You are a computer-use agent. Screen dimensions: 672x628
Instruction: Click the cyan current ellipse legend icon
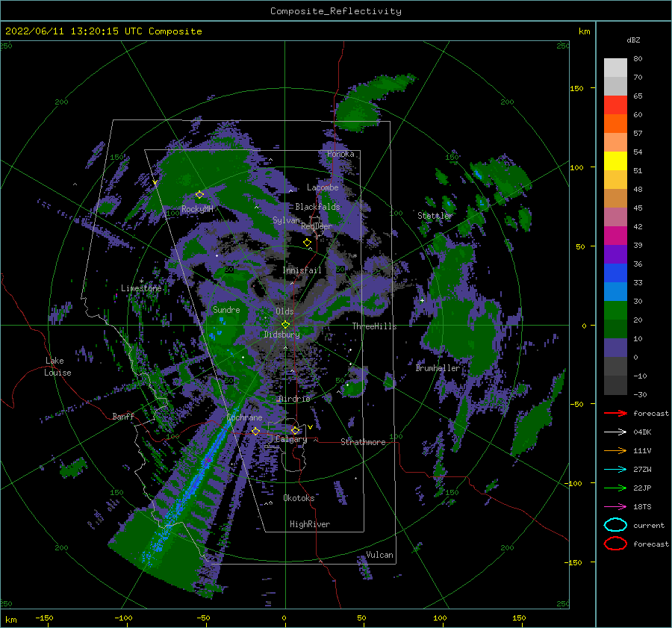click(615, 525)
